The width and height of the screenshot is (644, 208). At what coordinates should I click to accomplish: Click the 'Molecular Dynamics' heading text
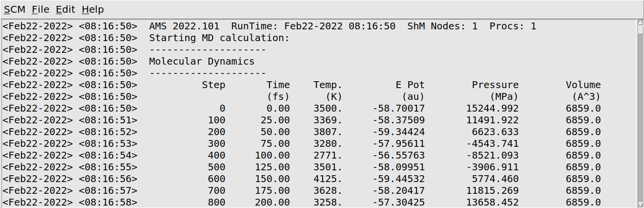[201, 62]
